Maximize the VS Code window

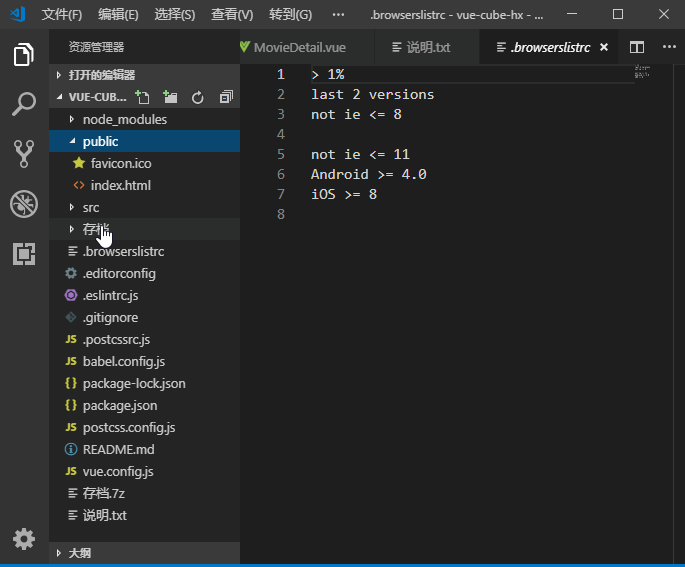coord(618,14)
